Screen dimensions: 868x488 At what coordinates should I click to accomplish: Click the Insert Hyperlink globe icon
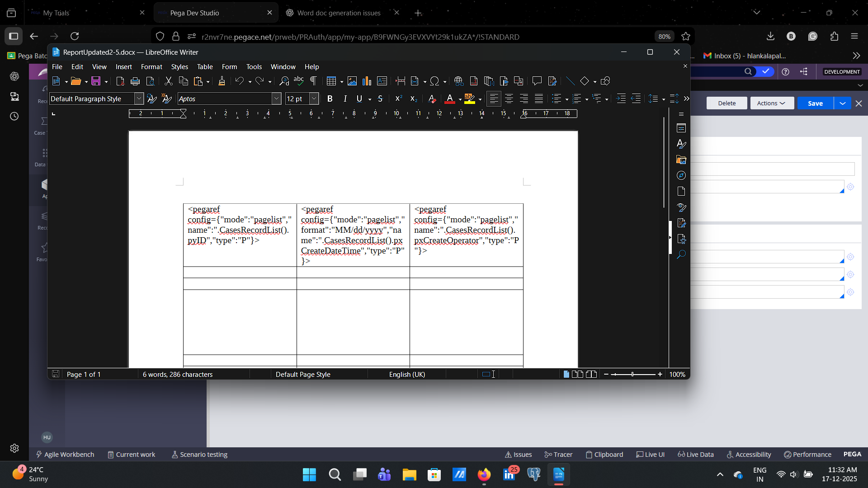[459, 81]
